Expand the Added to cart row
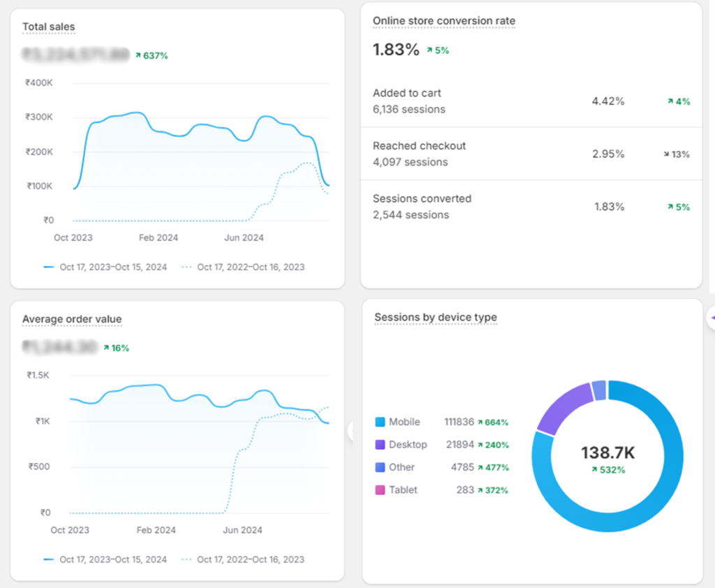 click(x=531, y=101)
